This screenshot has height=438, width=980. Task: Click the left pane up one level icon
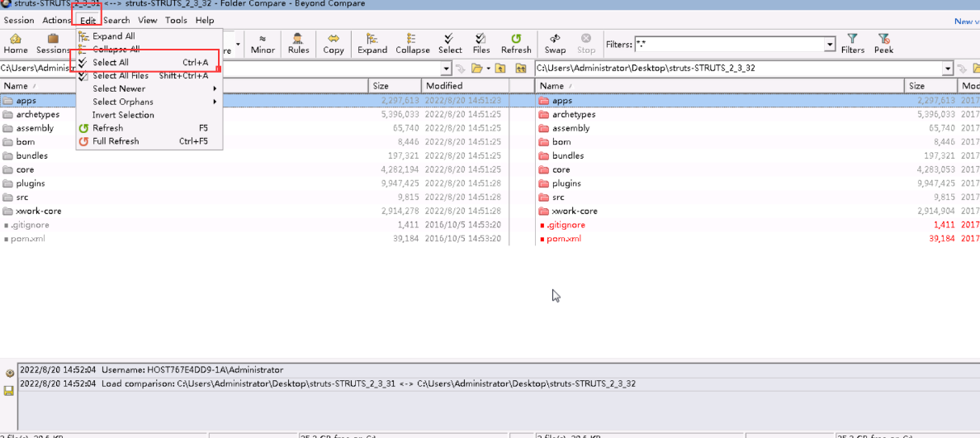[x=500, y=69]
